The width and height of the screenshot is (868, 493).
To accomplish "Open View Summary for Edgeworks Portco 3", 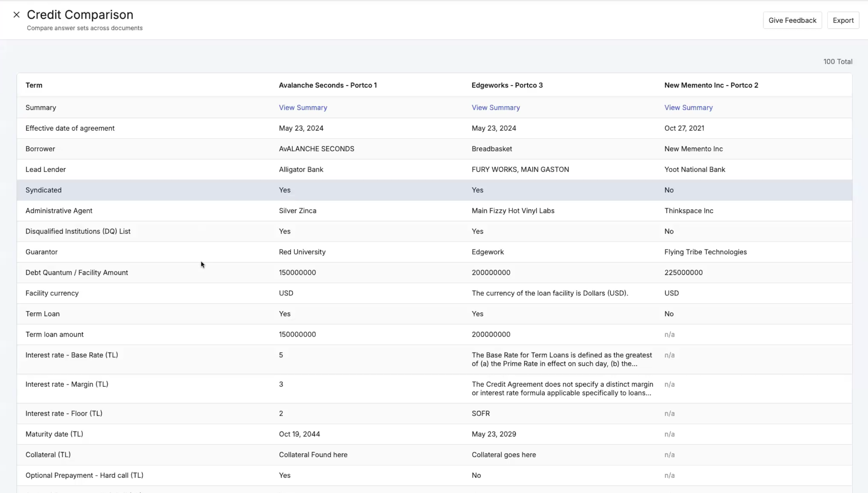I will pyautogui.click(x=495, y=108).
